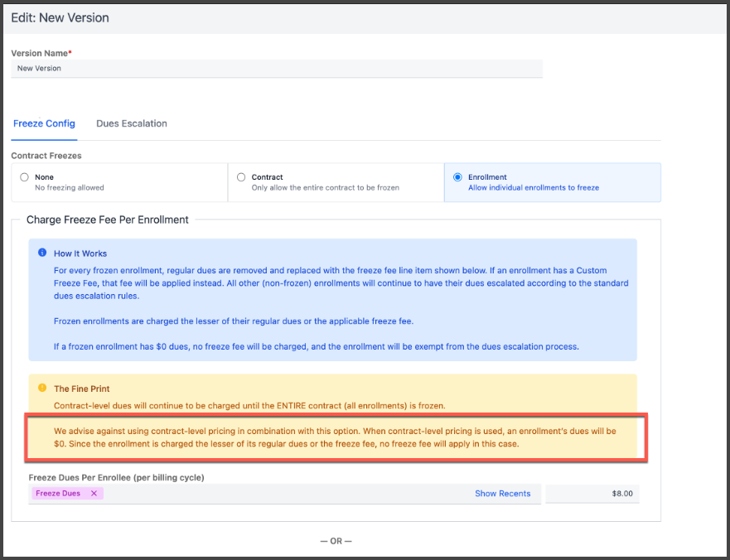Click the How It Works heading
This screenshot has width=730, height=560.
coord(80,253)
